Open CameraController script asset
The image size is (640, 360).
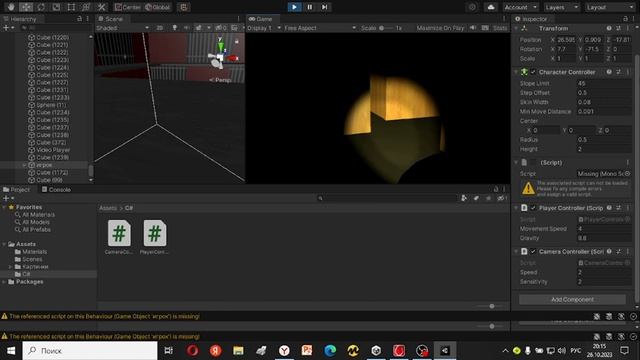(x=119, y=237)
